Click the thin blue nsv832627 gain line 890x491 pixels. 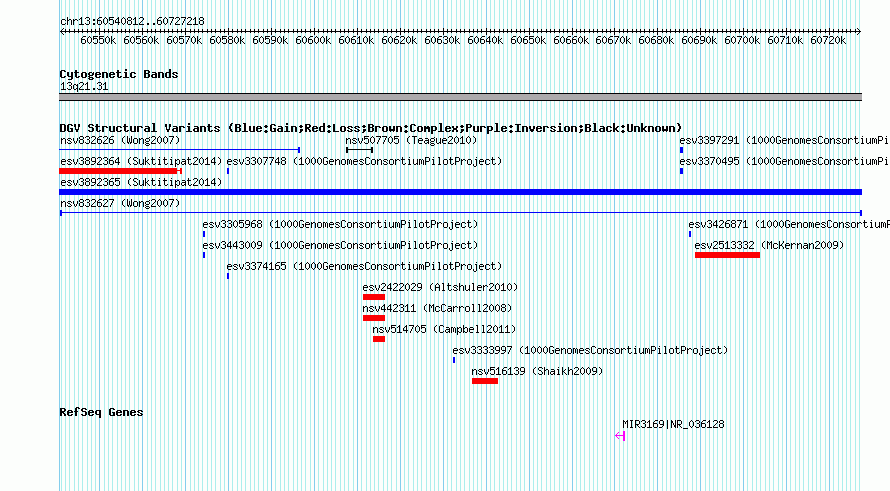click(x=460, y=213)
